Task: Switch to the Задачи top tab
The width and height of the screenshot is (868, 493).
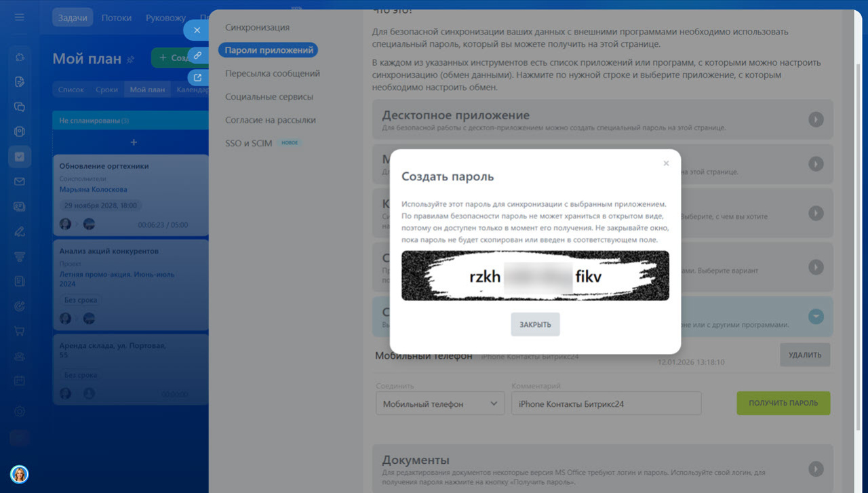Action: (x=72, y=18)
